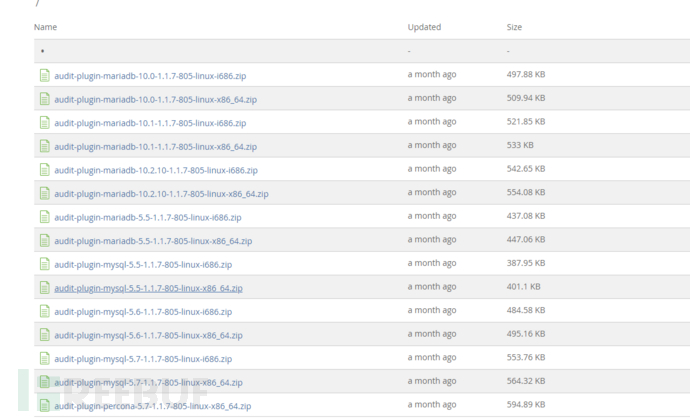This screenshot has height=418, width=690.
Task: Click file icon for mariadb-10.1 linux-i686 zip
Action: [x=44, y=123]
